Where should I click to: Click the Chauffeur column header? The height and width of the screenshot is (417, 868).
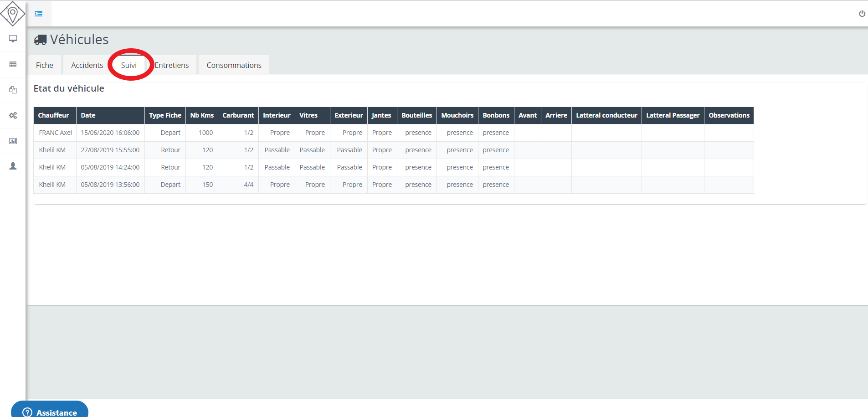[53, 115]
